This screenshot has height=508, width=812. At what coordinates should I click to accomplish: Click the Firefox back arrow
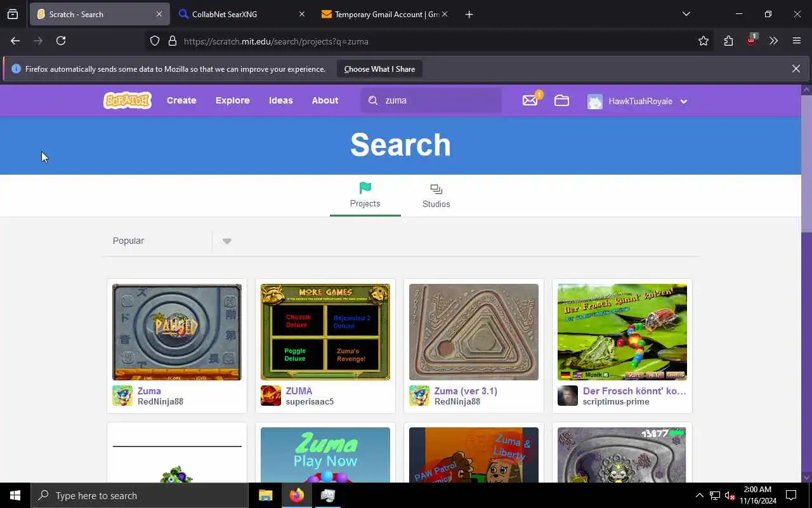click(x=15, y=41)
